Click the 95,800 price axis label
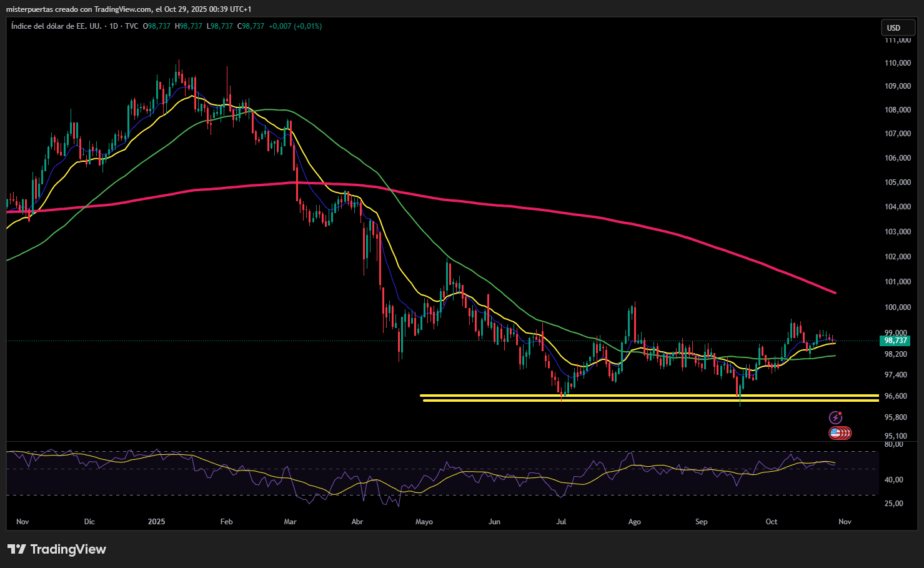This screenshot has height=568, width=924. click(896, 417)
